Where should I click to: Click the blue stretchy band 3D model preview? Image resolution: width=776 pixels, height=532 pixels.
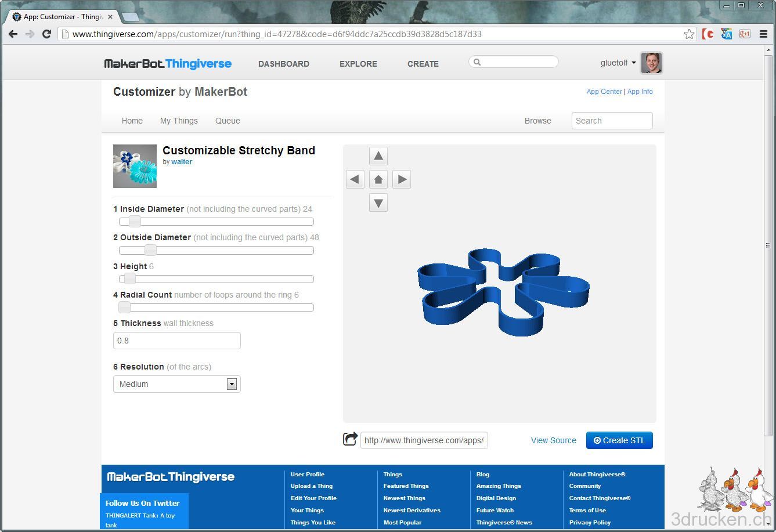point(503,291)
